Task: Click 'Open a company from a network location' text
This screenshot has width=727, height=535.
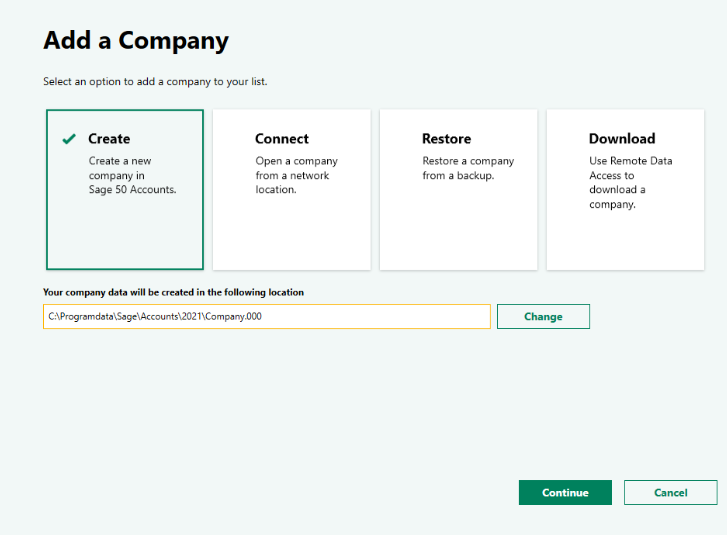Action: 296,175
